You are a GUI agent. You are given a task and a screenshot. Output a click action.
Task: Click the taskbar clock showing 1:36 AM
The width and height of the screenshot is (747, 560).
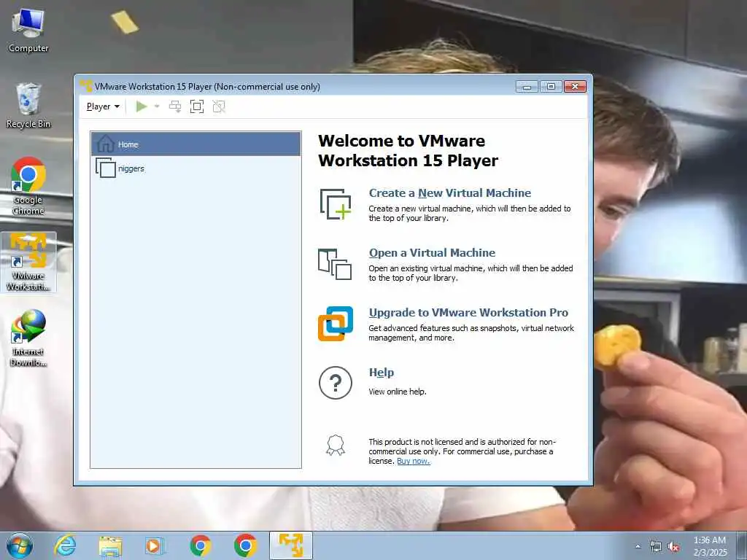pos(710,546)
